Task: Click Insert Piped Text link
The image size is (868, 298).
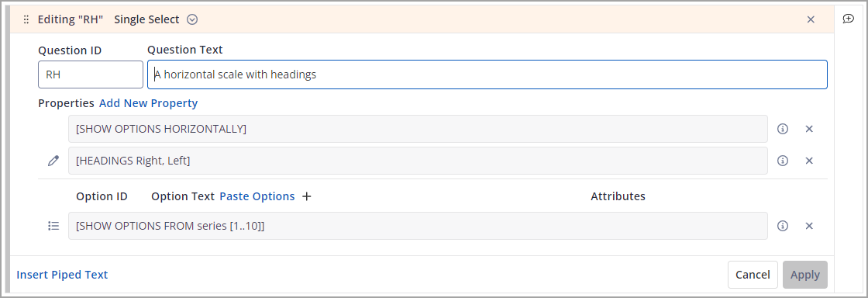Action: (62, 275)
